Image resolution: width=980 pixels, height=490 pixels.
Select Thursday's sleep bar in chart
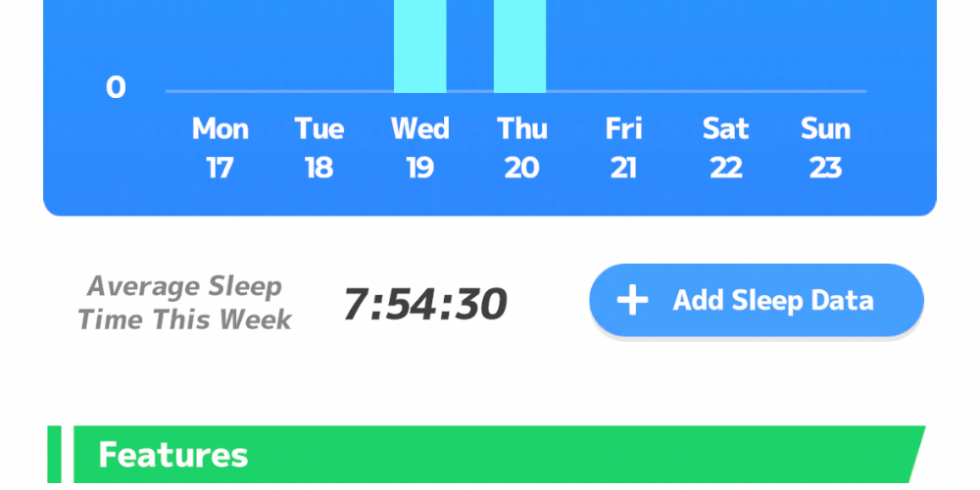point(519,46)
